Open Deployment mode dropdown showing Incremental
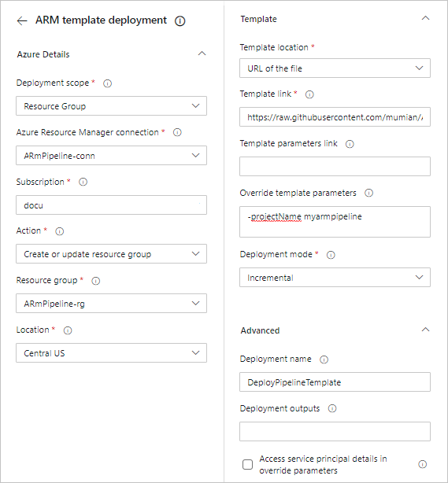 335,278
